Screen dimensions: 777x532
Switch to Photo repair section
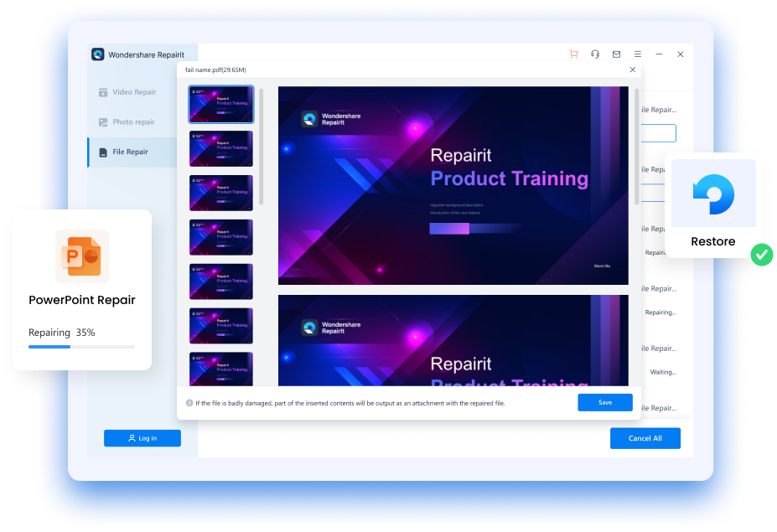[132, 121]
